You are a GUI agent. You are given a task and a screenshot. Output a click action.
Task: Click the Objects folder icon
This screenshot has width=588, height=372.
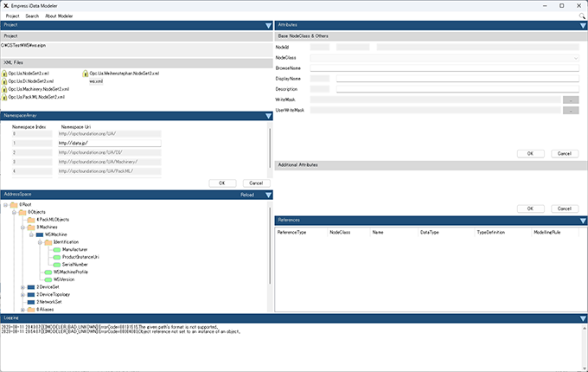(22, 212)
